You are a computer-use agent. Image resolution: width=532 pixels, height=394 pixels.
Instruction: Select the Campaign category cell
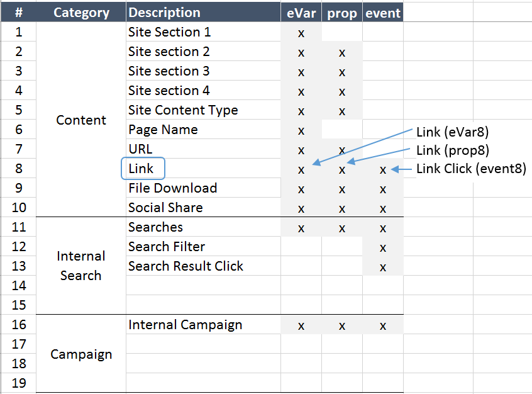point(81,354)
